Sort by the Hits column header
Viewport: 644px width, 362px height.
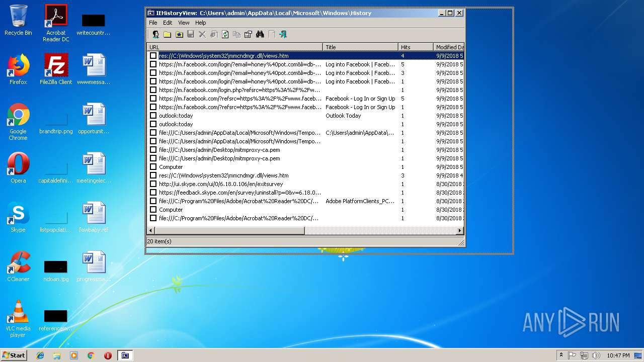point(416,47)
